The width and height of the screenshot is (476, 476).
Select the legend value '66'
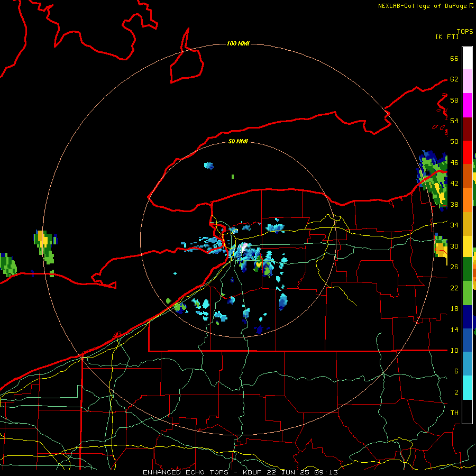point(454,58)
